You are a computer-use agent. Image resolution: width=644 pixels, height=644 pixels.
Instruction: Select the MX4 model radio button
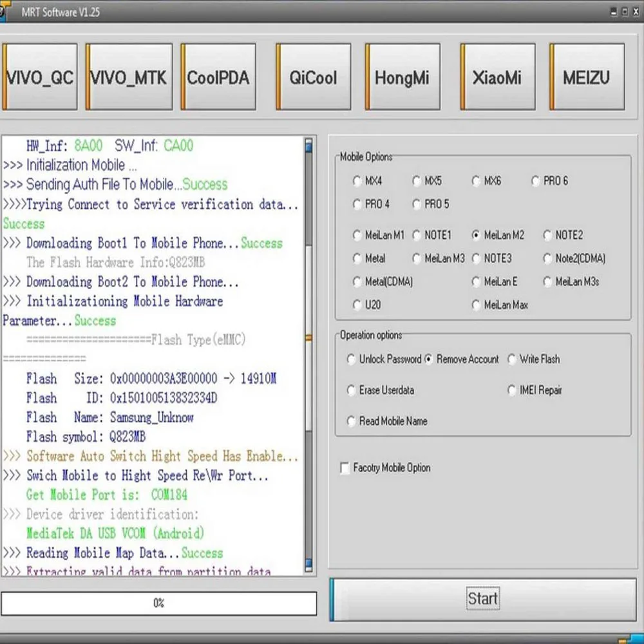367,181
